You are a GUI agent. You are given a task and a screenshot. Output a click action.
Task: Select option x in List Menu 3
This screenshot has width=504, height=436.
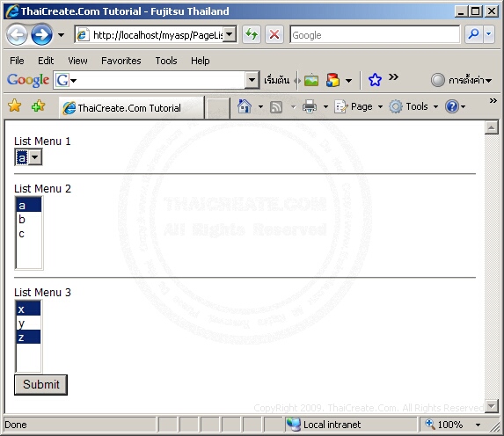coord(28,309)
